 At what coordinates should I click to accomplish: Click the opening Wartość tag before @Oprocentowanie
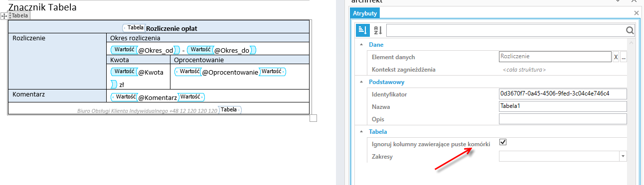[188, 72]
